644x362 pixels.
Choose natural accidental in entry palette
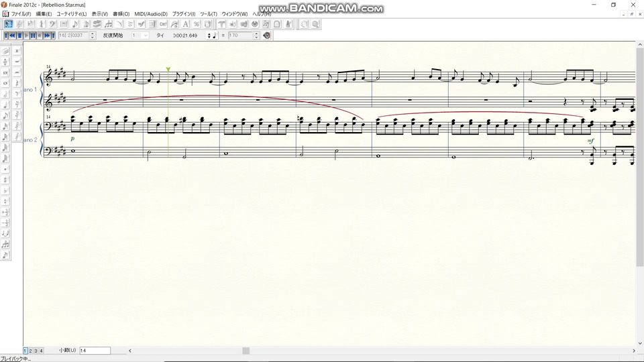[5, 201]
